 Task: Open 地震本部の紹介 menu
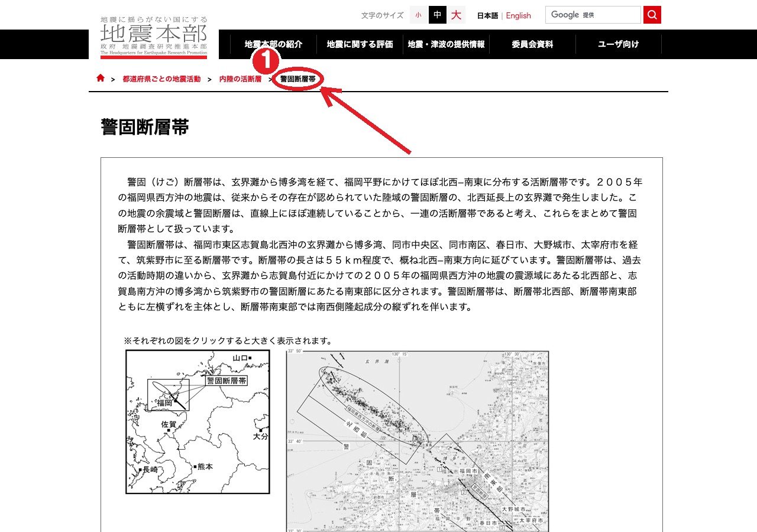[273, 44]
